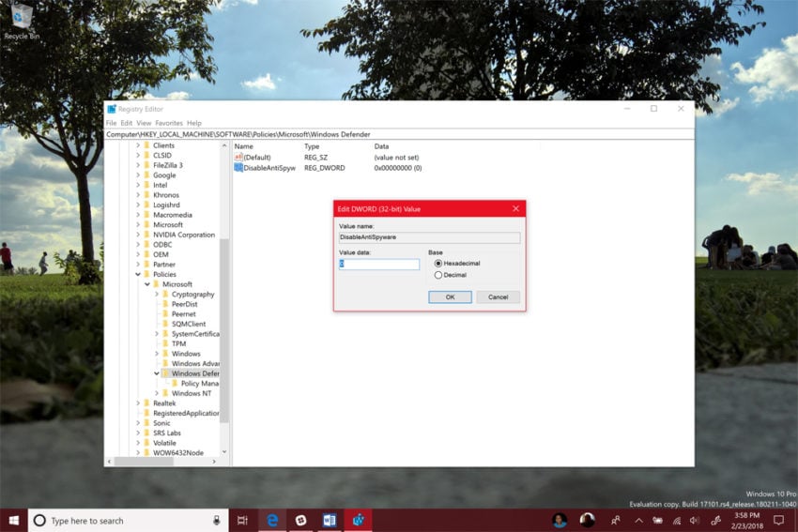The height and width of the screenshot is (532, 798).
Task: Open the Help menu
Action: [194, 123]
